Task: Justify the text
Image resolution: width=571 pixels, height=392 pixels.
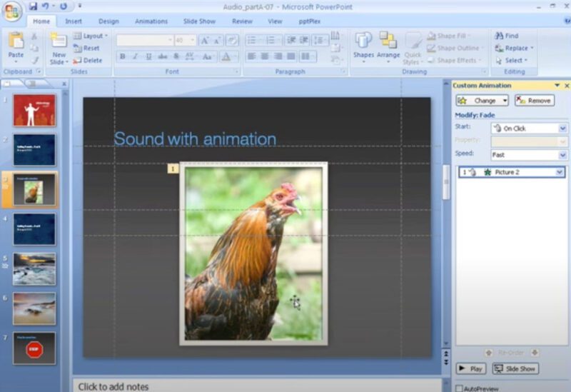Action: click(x=291, y=56)
